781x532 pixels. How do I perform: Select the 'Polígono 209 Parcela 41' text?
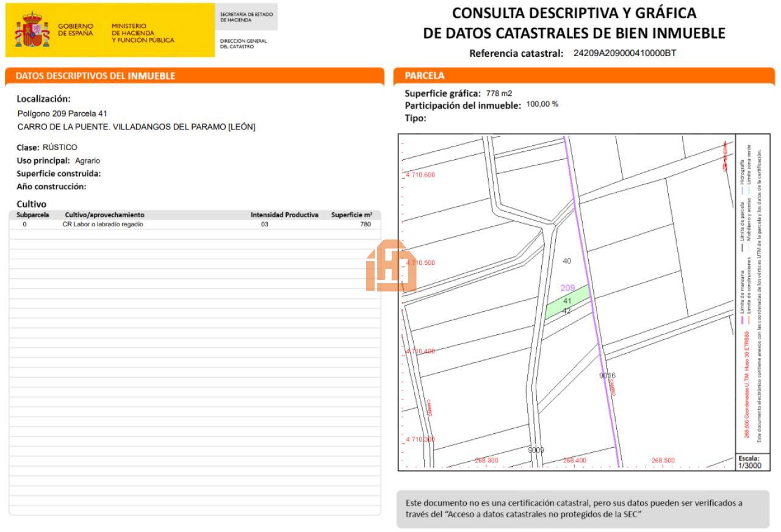click(62, 113)
